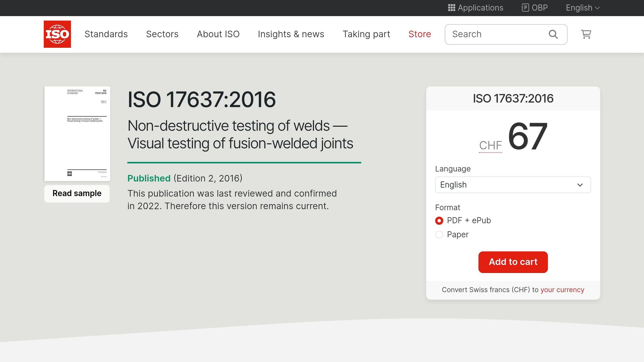View the standard cover thumbnail
Screen dimensions: 644x362
coord(77,133)
